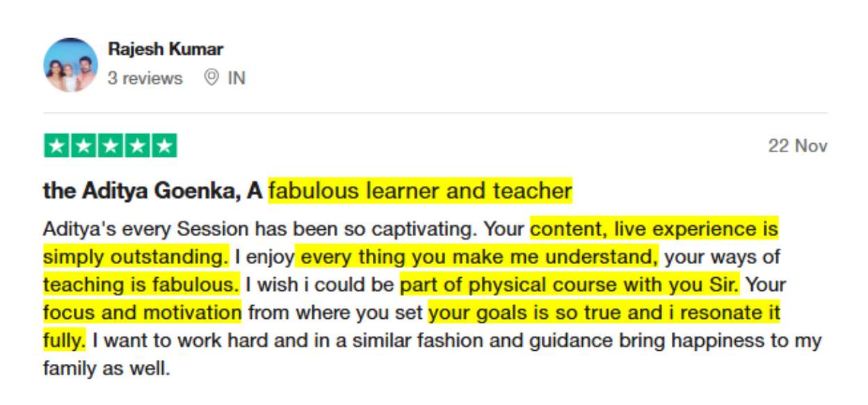Click highlighted phrase "focus and motivation"
The image size is (868, 405).
[x=142, y=313]
